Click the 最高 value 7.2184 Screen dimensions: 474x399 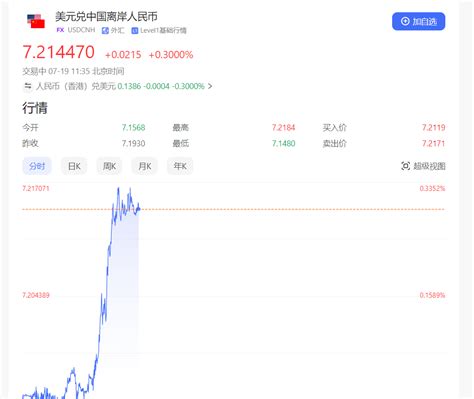coord(283,128)
